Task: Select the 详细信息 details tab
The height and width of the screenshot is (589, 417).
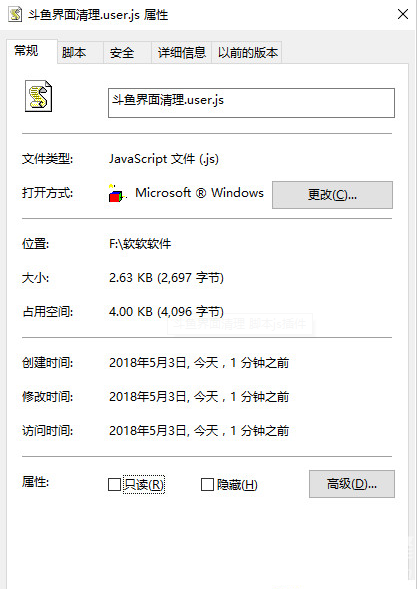Action: pos(181,53)
